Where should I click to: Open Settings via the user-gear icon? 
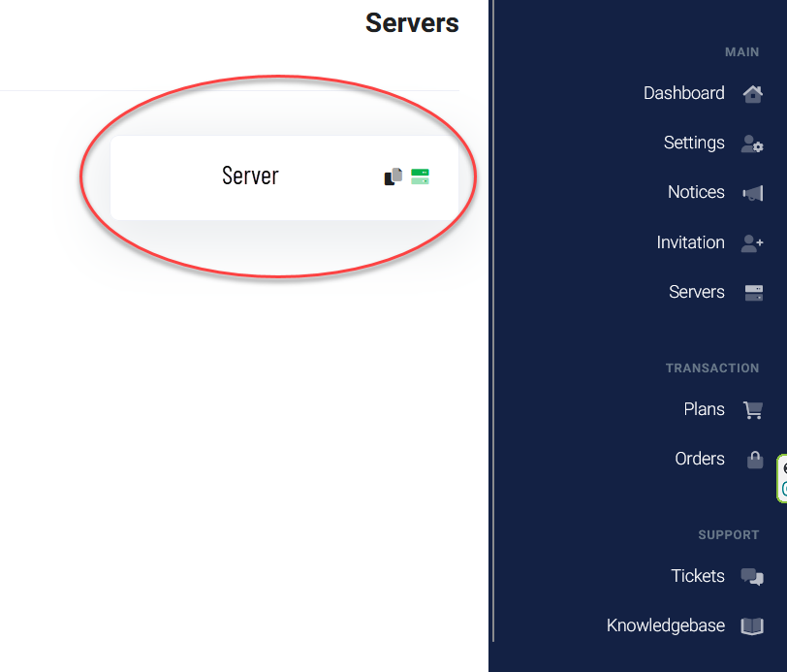753,144
